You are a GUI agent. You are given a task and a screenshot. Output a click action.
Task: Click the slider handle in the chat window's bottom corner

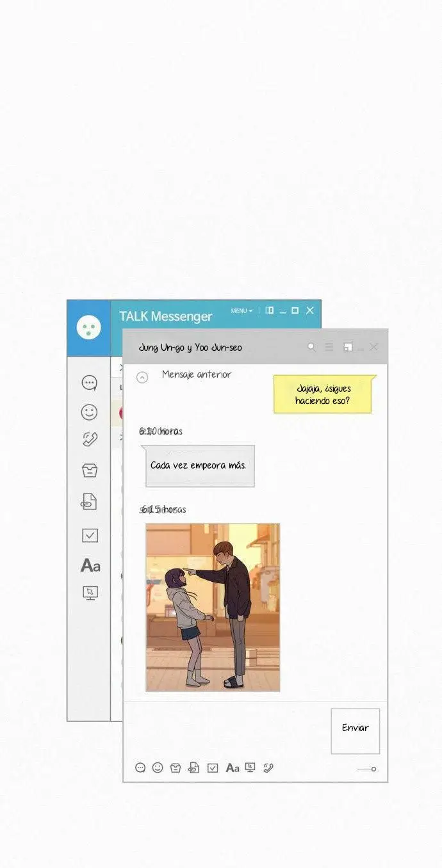click(374, 769)
